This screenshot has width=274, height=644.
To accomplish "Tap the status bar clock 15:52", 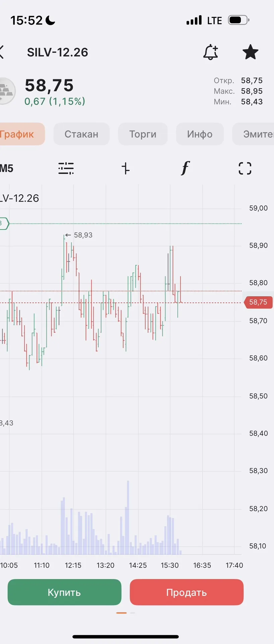I will pyautogui.click(x=26, y=20).
